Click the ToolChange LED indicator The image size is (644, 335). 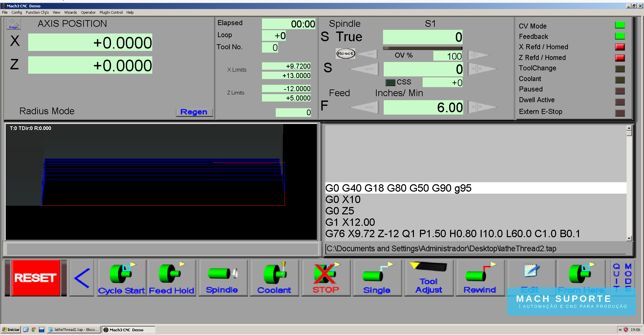pos(620,69)
